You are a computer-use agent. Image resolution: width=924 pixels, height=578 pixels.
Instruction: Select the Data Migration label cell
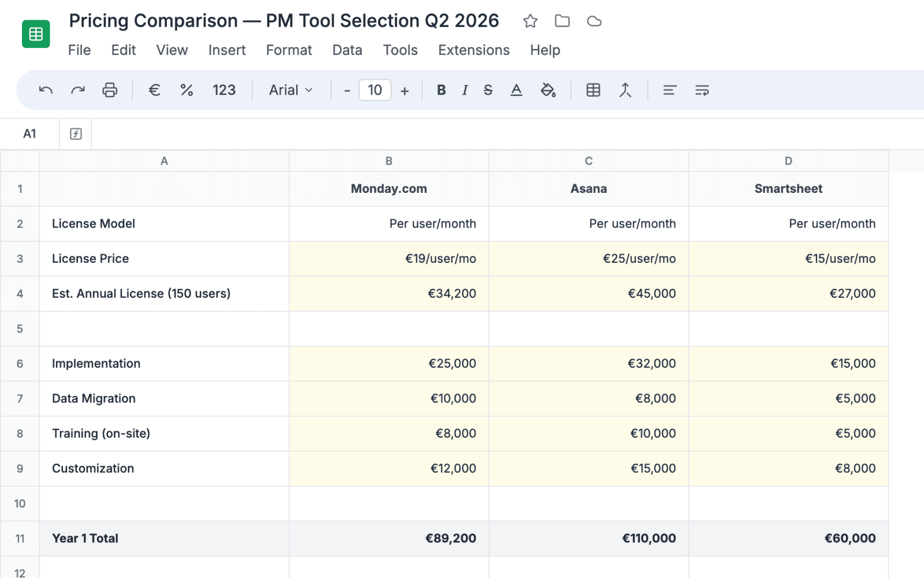tap(164, 398)
